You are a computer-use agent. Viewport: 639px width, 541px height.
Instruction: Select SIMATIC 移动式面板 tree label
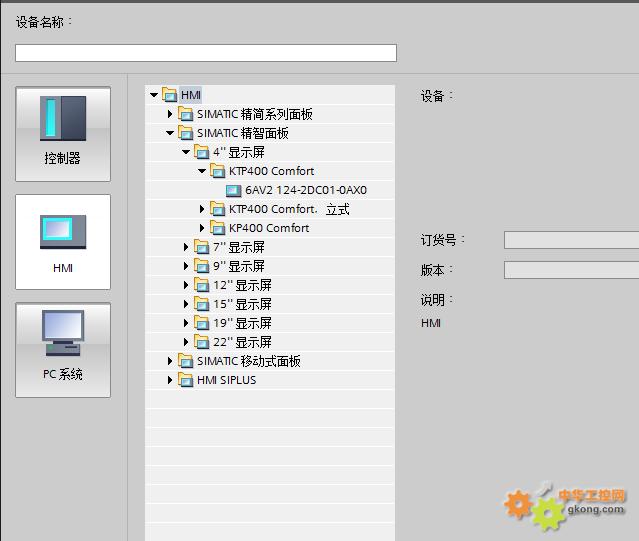249,361
